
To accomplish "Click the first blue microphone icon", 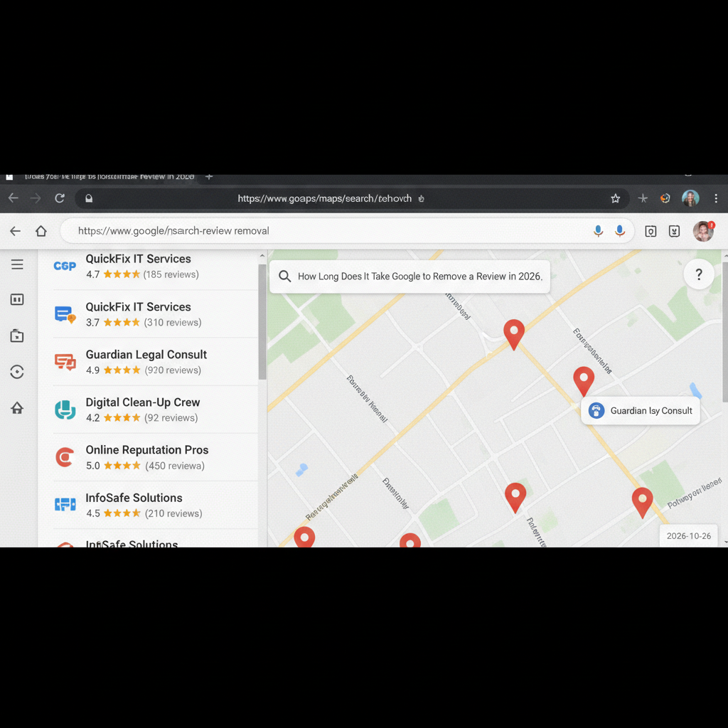I will 598,231.
